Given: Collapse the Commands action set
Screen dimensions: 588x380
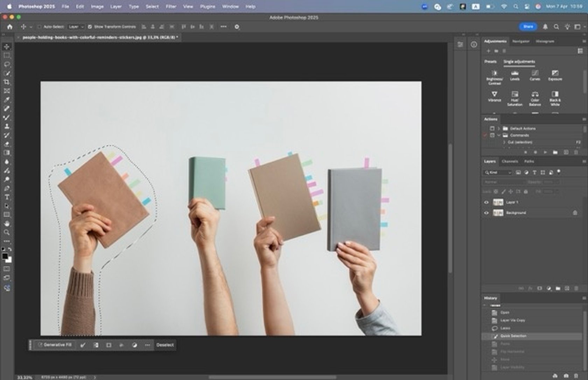Looking at the screenshot, I should click(x=499, y=135).
